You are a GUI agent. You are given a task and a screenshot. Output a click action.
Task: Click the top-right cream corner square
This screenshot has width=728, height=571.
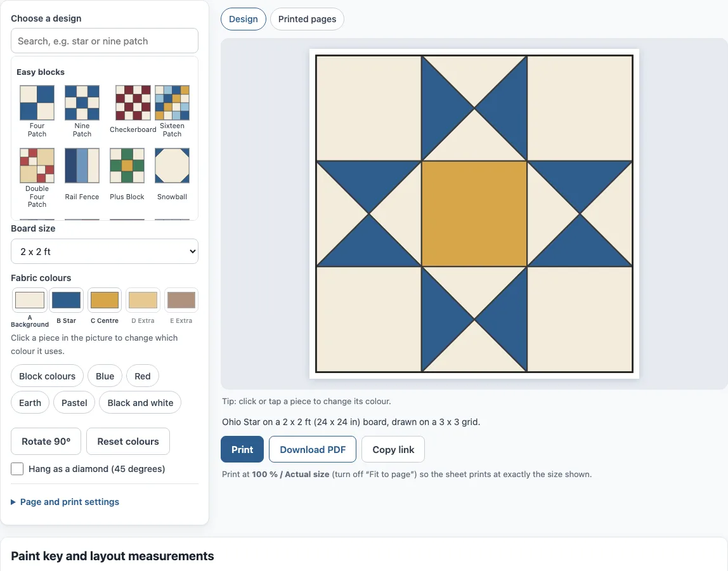coord(580,108)
